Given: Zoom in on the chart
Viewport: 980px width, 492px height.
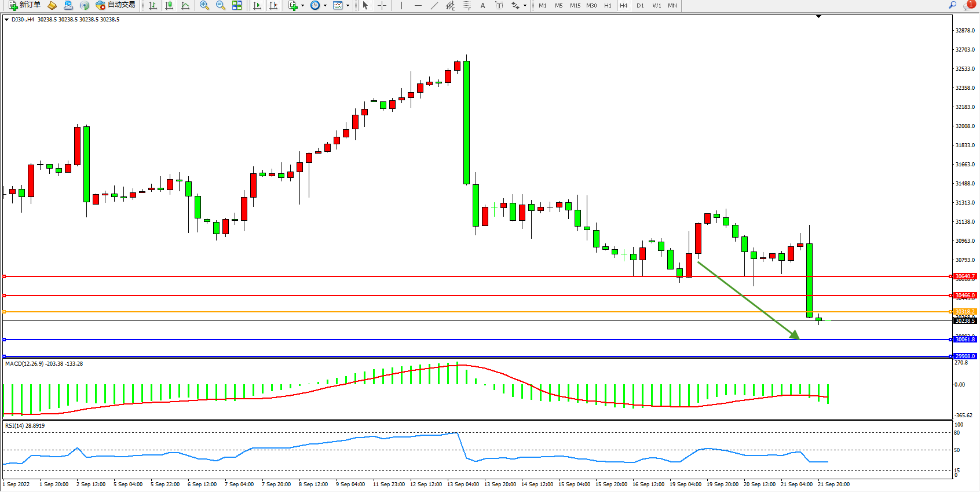Looking at the screenshot, I should [204, 5].
